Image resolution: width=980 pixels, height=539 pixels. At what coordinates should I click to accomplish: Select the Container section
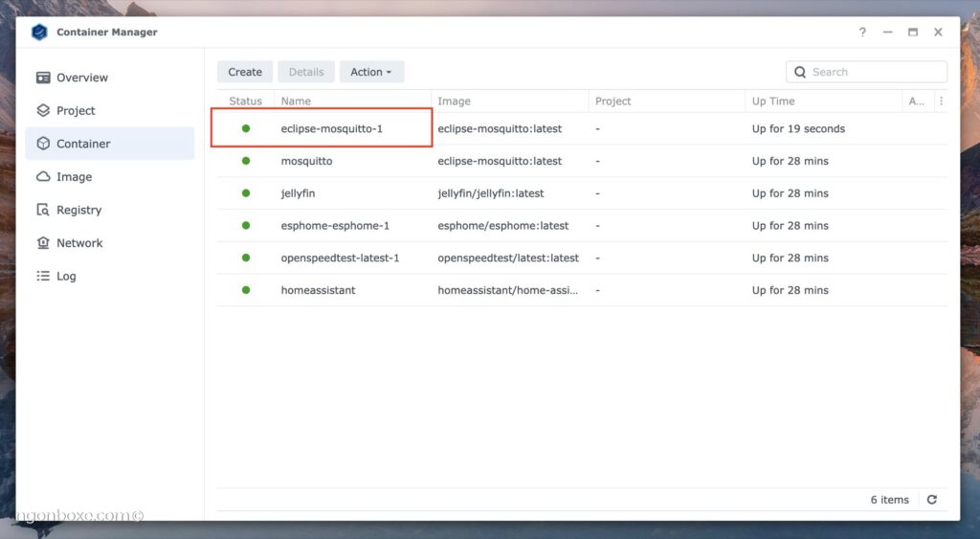coord(110,144)
